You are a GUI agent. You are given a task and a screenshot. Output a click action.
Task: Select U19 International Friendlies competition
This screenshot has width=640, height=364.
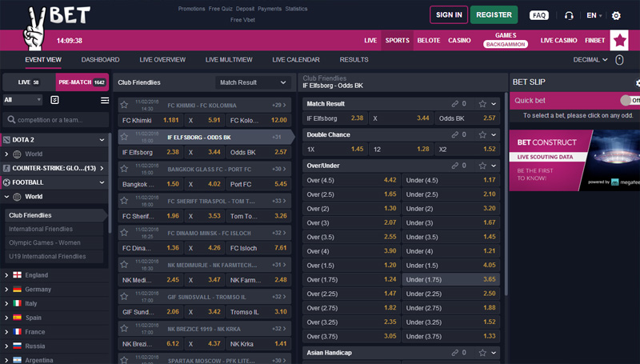[54, 256]
